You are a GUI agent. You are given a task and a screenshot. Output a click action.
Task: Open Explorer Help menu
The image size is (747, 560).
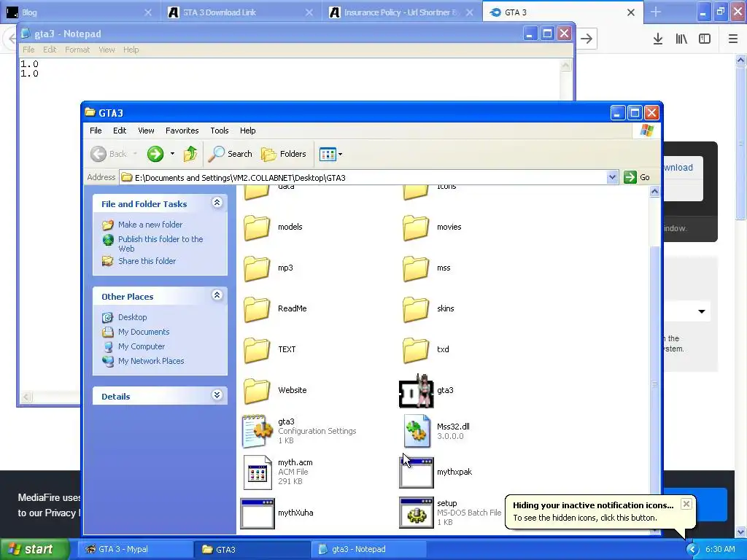[248, 131]
